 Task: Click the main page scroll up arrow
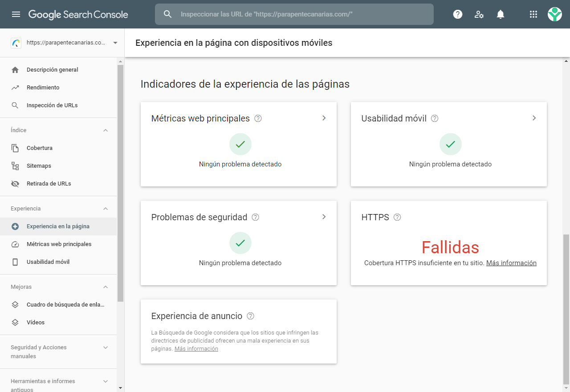click(x=566, y=61)
